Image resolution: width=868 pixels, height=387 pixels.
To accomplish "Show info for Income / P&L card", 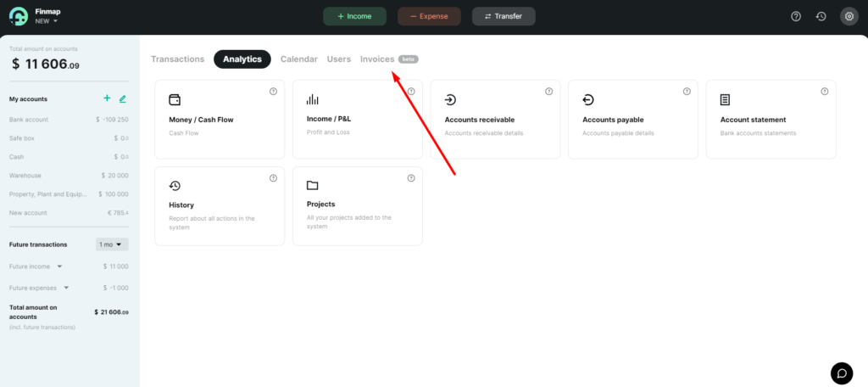I will click(x=411, y=92).
